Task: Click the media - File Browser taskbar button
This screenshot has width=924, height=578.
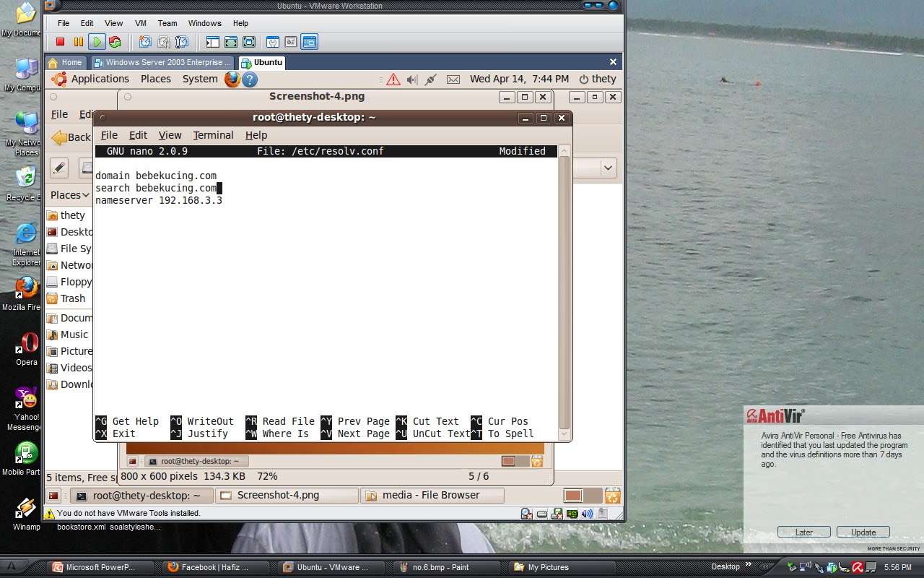Action: pos(432,496)
